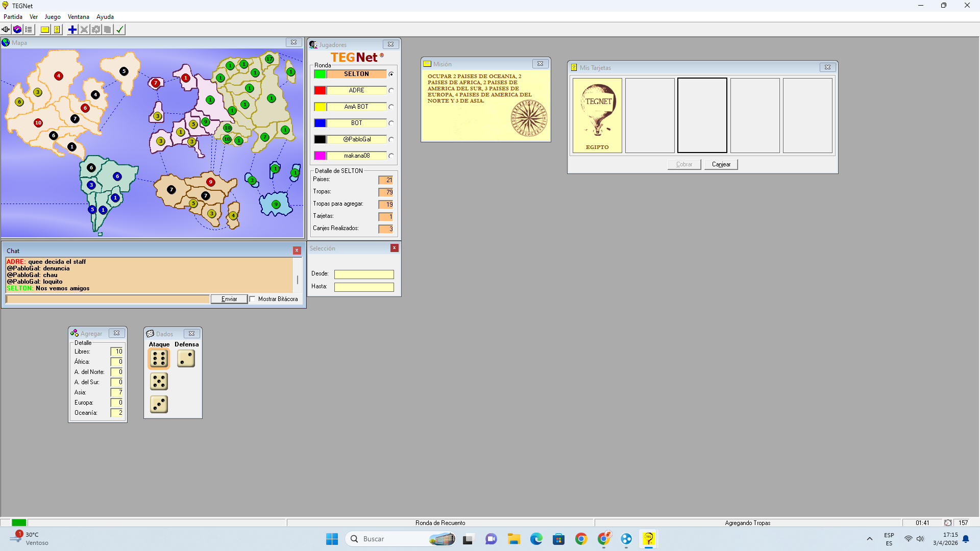Click the single defense die
Image resolution: width=980 pixels, height=551 pixels.
point(186,359)
